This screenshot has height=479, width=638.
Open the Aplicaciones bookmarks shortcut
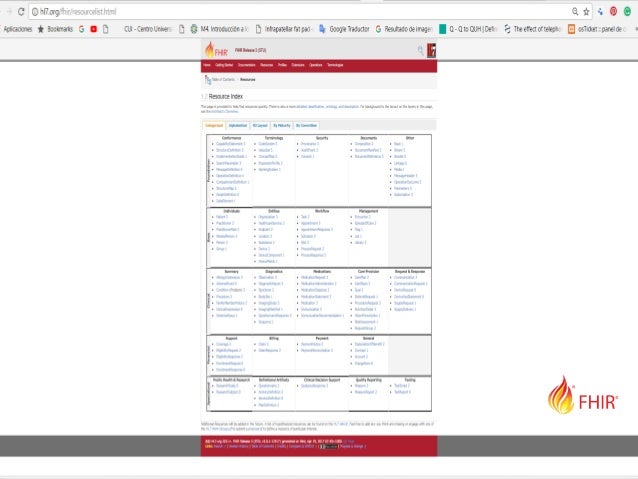click(17, 29)
